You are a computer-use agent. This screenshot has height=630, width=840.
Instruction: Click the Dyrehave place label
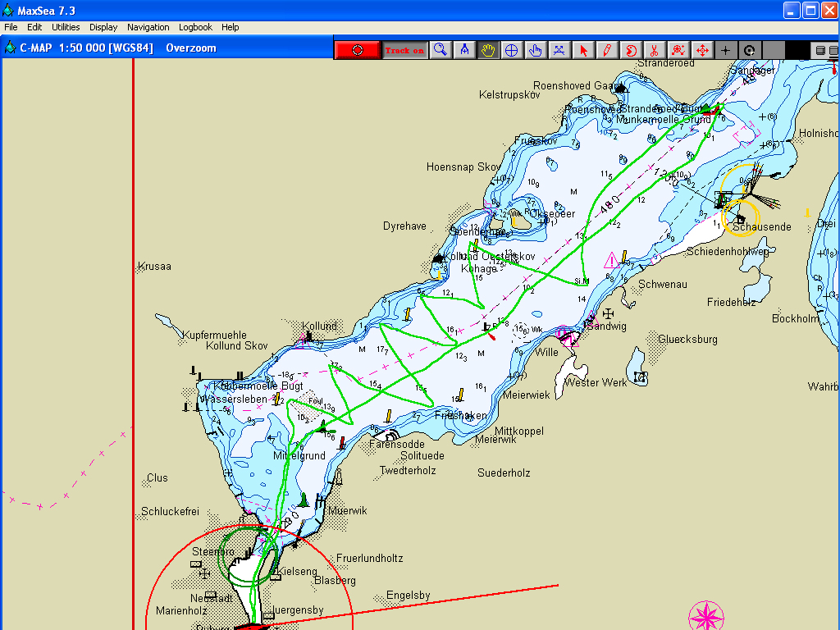tap(404, 226)
